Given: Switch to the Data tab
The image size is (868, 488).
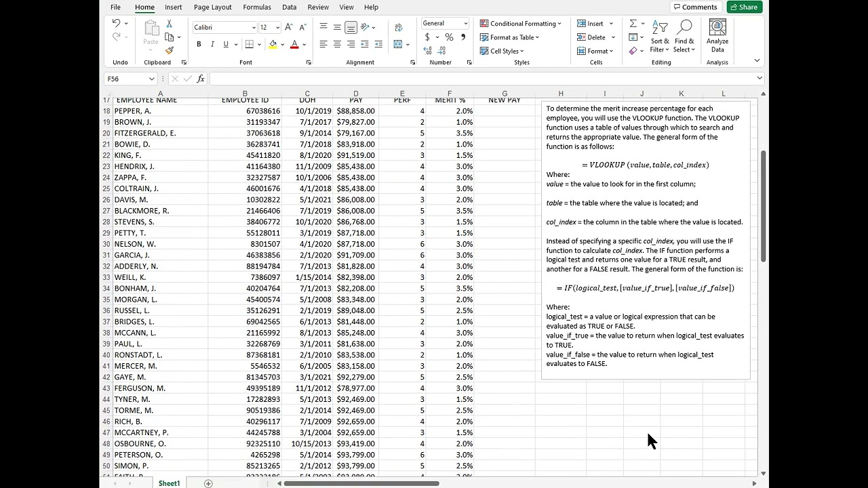Looking at the screenshot, I should click(x=289, y=7).
